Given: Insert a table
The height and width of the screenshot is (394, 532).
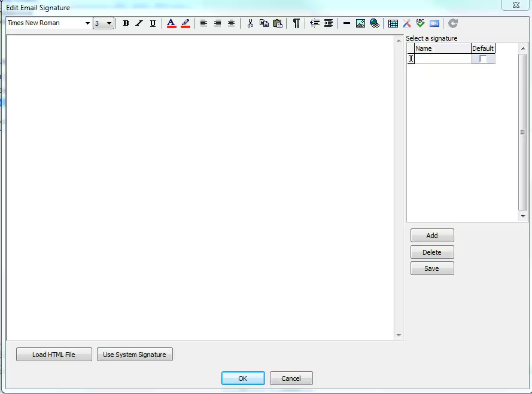Looking at the screenshot, I should click(x=393, y=23).
